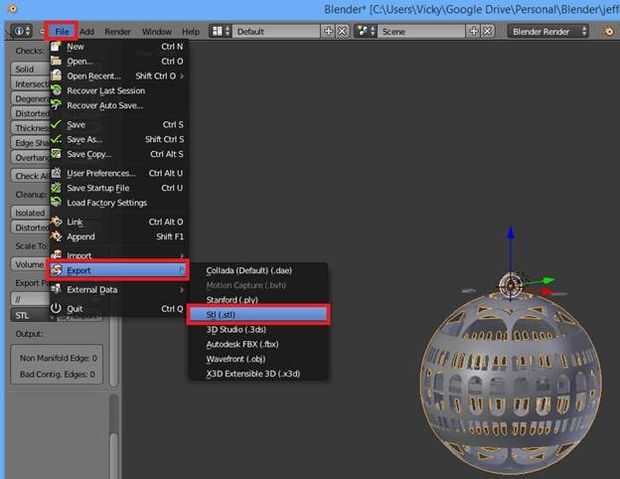
Task: Open the Add menu
Action: tap(87, 32)
